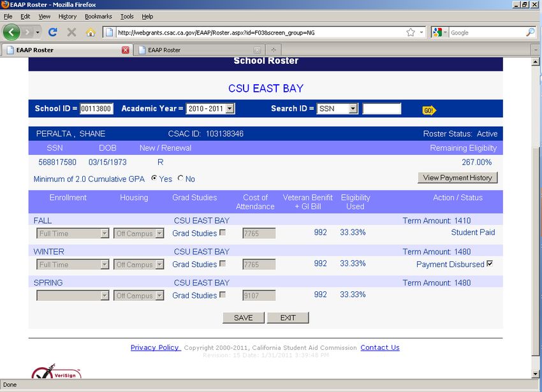The image size is (542, 392).
Task: Open the address bar history dropdown arrow
Action: (421, 33)
